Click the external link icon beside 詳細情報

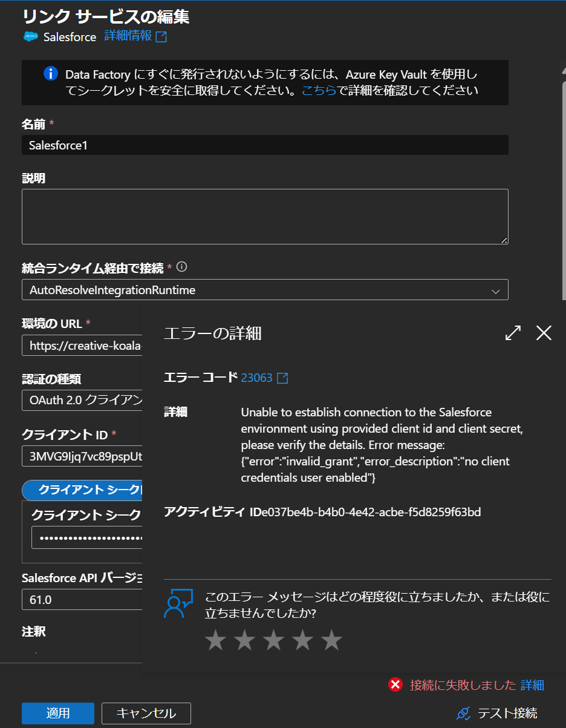pos(161,37)
